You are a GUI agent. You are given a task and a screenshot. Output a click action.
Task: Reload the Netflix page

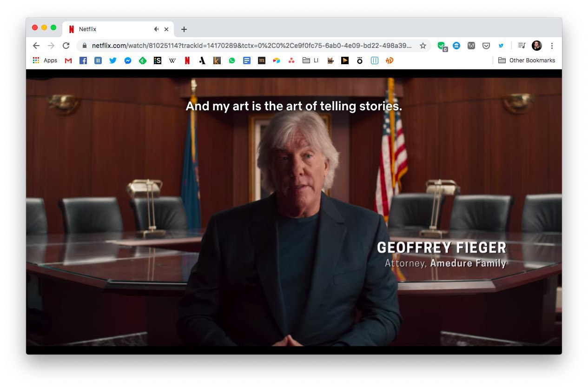66,46
